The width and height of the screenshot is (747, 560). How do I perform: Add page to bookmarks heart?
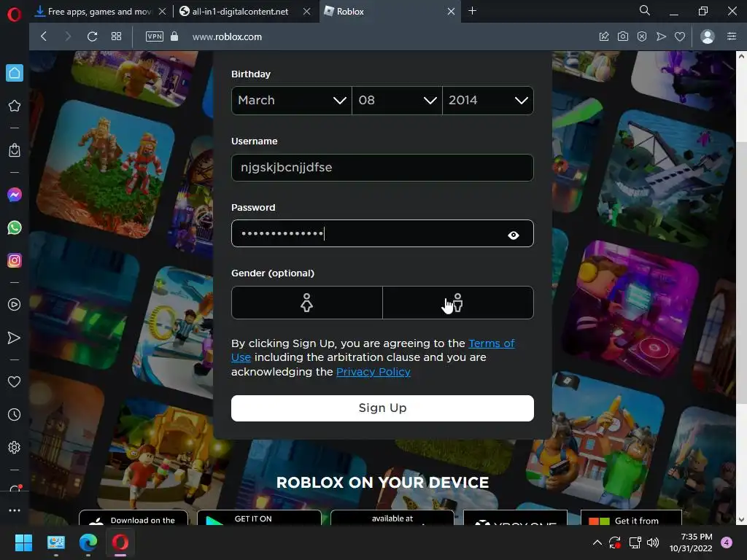click(680, 36)
